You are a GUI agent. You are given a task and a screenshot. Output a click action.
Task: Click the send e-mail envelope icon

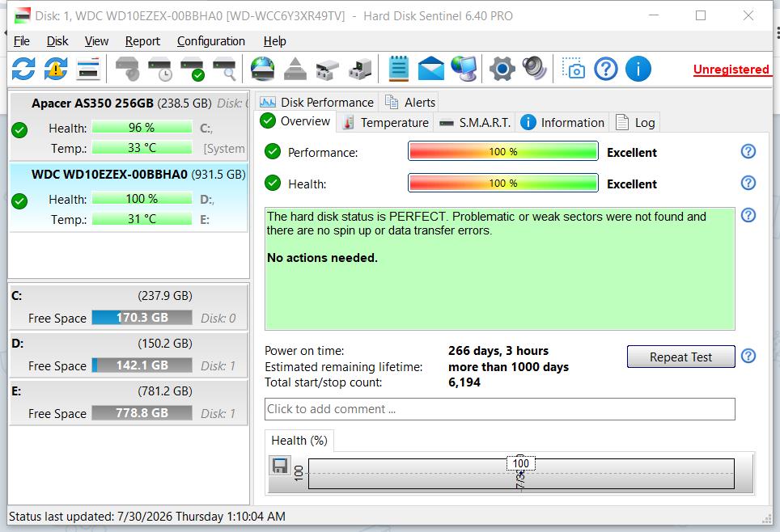click(x=430, y=69)
